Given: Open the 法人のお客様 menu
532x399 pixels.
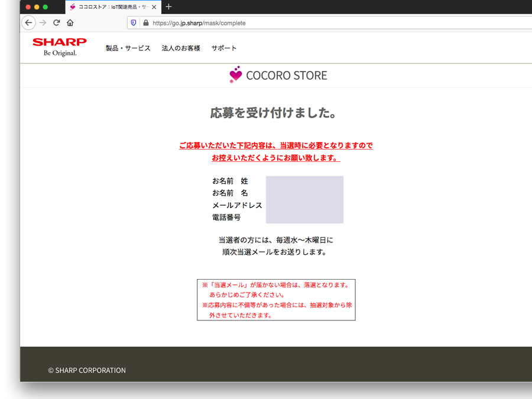Looking at the screenshot, I should coord(181,48).
